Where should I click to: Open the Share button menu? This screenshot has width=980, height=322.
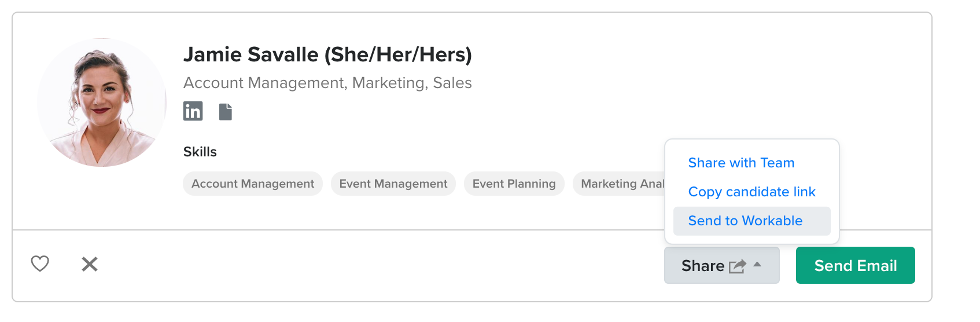(x=721, y=265)
